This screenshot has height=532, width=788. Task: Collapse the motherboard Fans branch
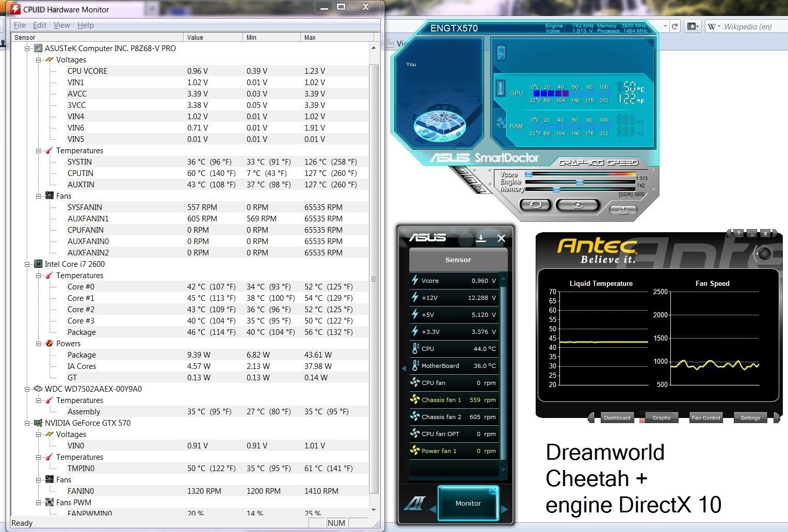pos(38,196)
